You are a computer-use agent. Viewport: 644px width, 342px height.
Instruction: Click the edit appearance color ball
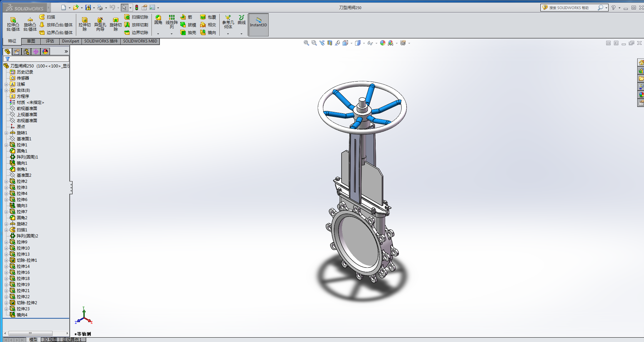[382, 43]
